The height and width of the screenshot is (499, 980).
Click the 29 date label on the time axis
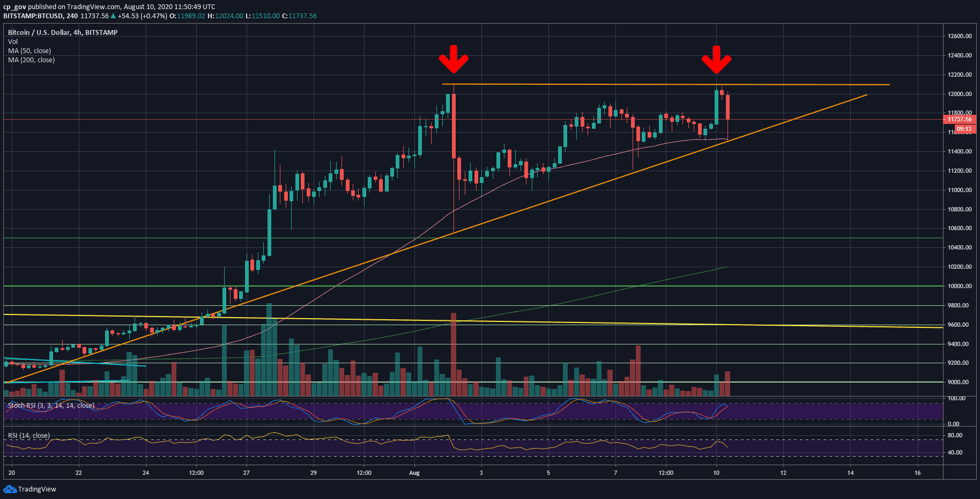(x=314, y=473)
